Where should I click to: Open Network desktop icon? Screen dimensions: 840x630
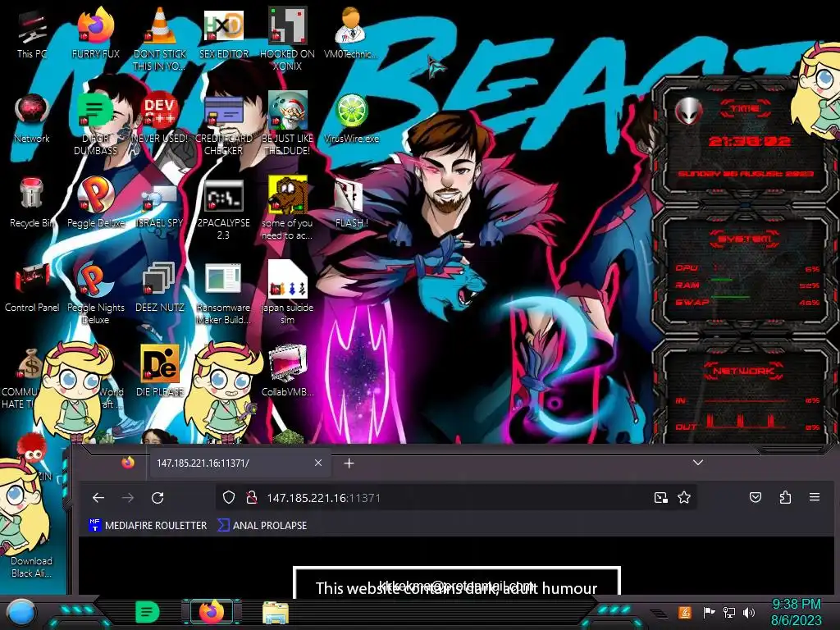pyautogui.click(x=32, y=118)
